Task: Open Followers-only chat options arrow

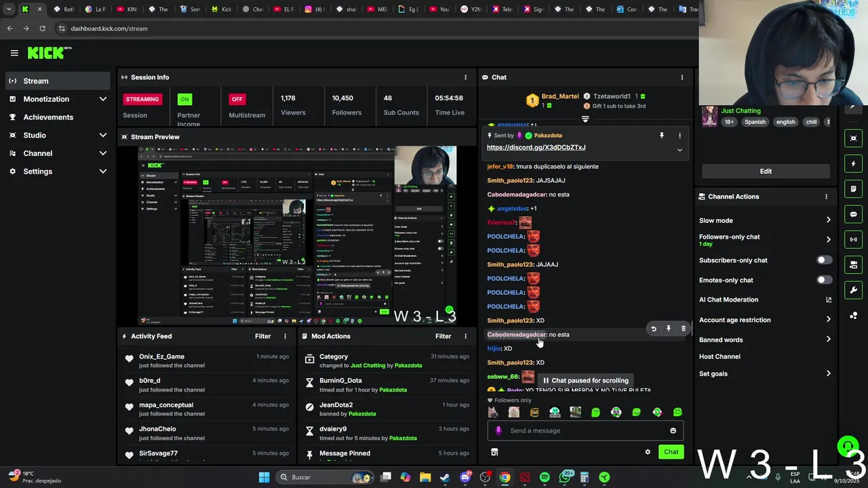Action: pyautogui.click(x=828, y=239)
